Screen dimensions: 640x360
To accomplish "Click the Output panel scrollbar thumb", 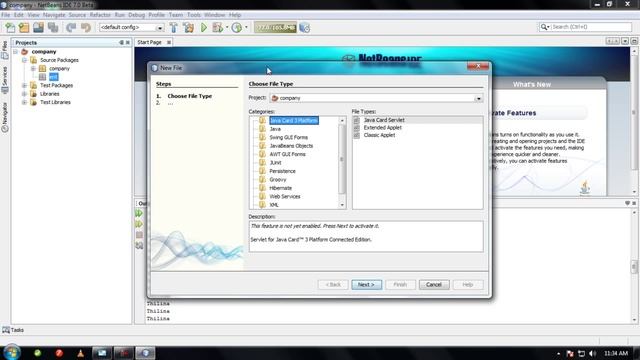I will [x=634, y=267].
